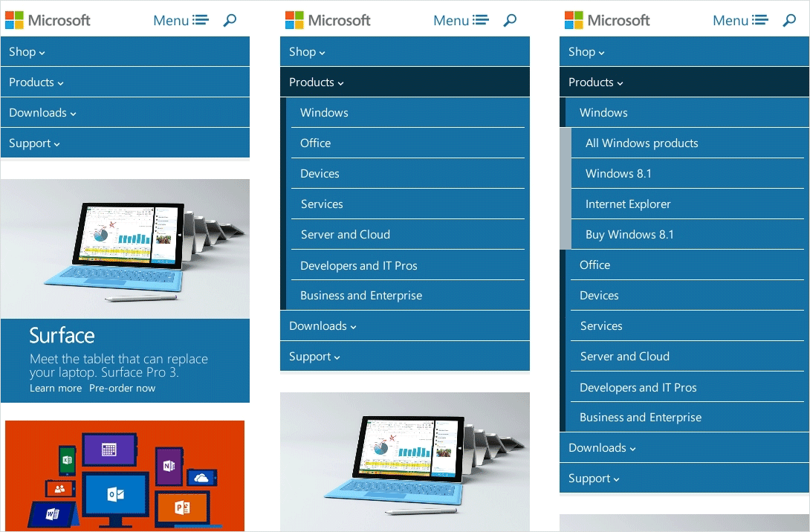Click the Surface Learn more link
Screen dimensions: 810x532
click(56, 389)
